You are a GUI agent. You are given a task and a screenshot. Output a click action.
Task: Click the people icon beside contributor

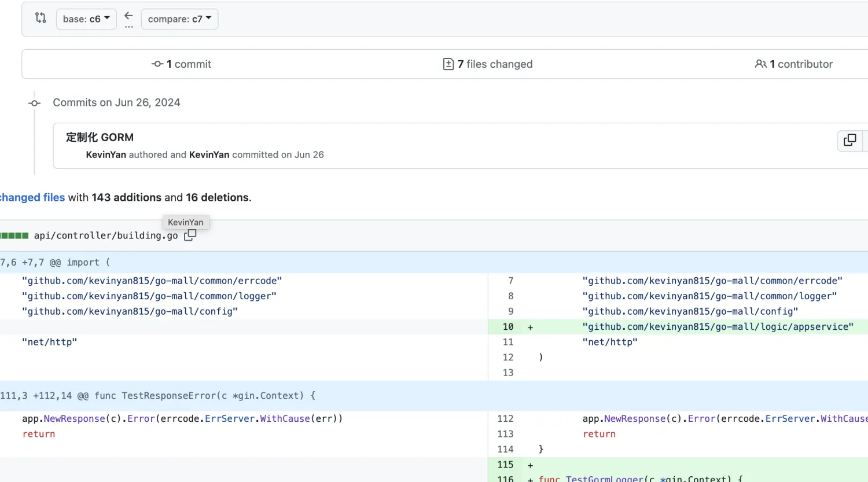point(761,64)
